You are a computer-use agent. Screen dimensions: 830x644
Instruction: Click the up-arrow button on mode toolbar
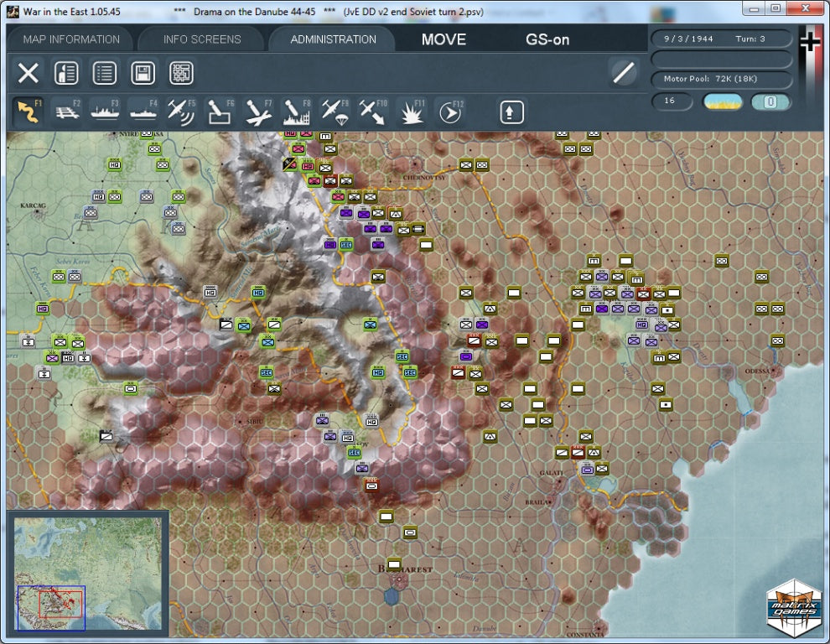(x=511, y=112)
